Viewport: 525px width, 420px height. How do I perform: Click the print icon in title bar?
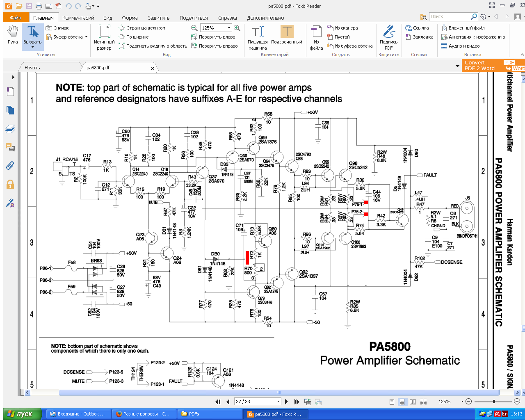pyautogui.click(x=39, y=6)
